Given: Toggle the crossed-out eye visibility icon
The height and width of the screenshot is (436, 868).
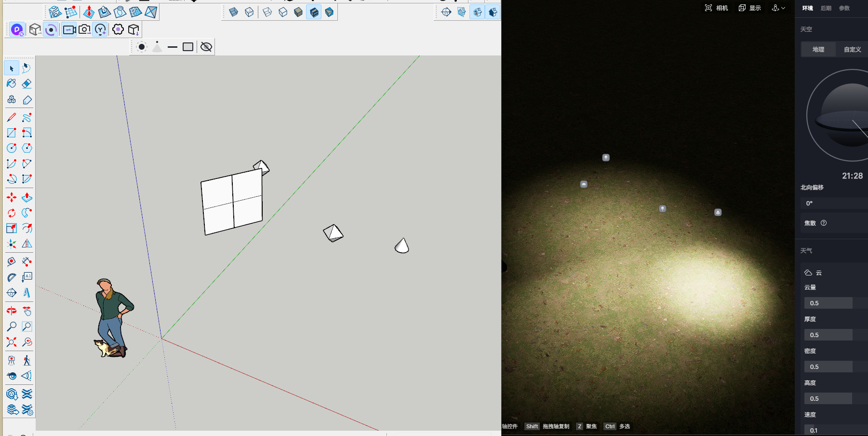Looking at the screenshot, I should pos(206,47).
